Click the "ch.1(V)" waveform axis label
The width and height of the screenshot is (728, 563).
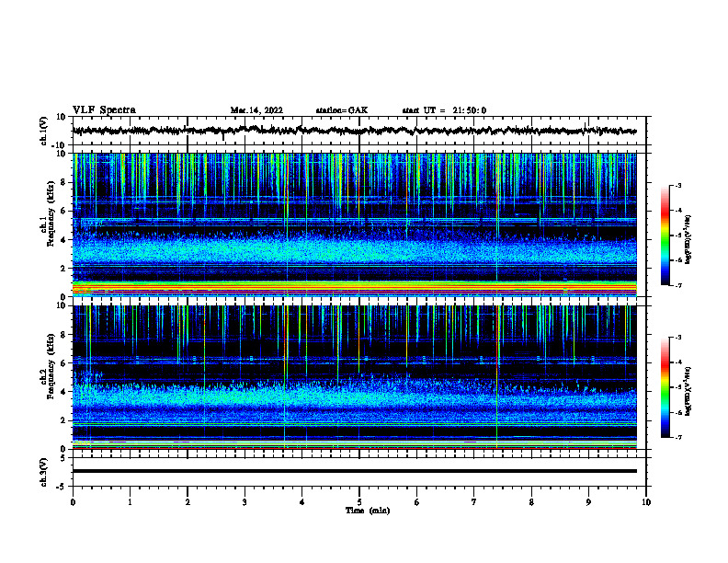44,131
